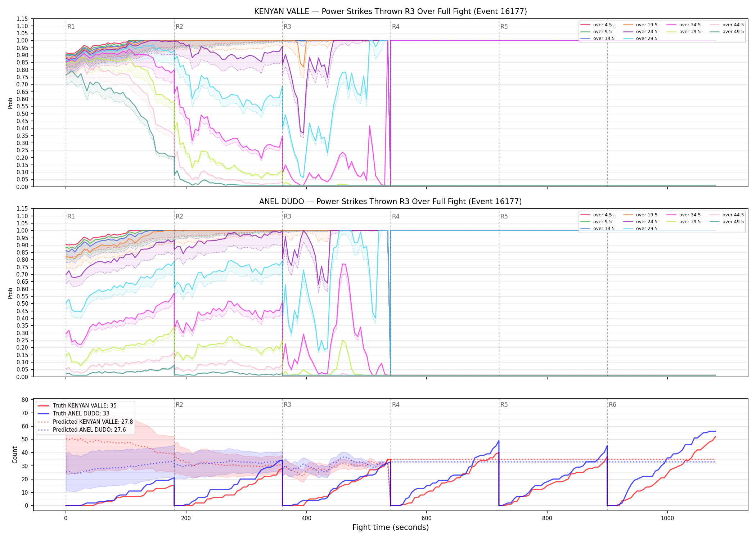Click the 400 tick on the time axis
This screenshot has width=756, height=540.
pyautogui.click(x=306, y=518)
